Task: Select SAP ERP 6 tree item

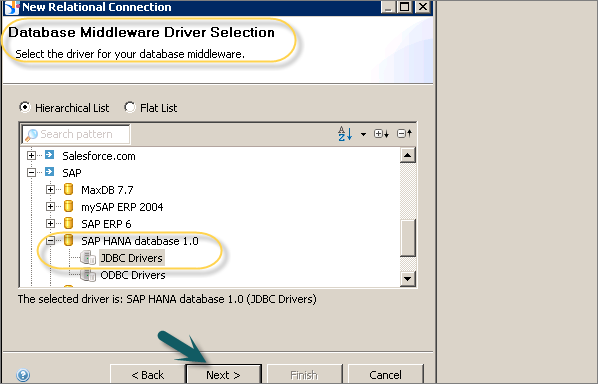Action: pyautogui.click(x=106, y=224)
